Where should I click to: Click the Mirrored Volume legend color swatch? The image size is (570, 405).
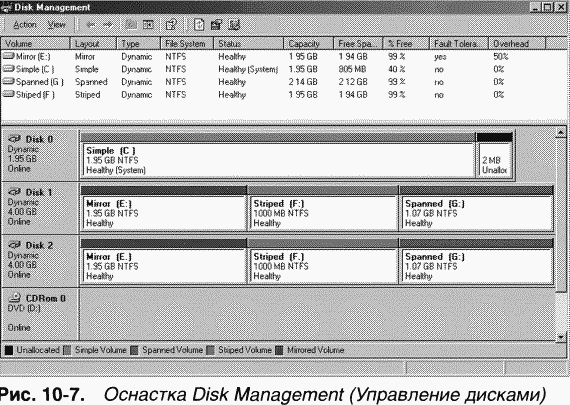coord(279,350)
